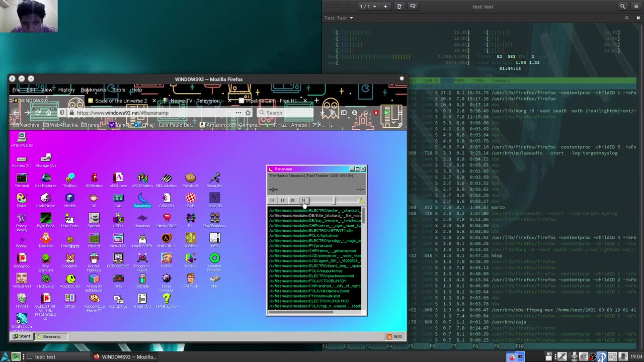Screen dimensions: 644x362
Task: Open the Glitch GRLZ lips icon
Action: (x=167, y=221)
